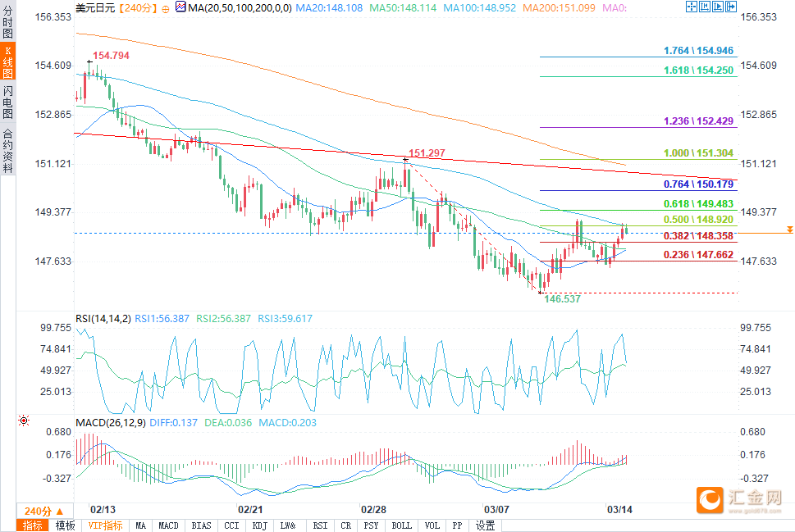Click the 0.618 \ 149.483 Fibonacci level label
The width and height of the screenshot is (795, 532).
699,204
